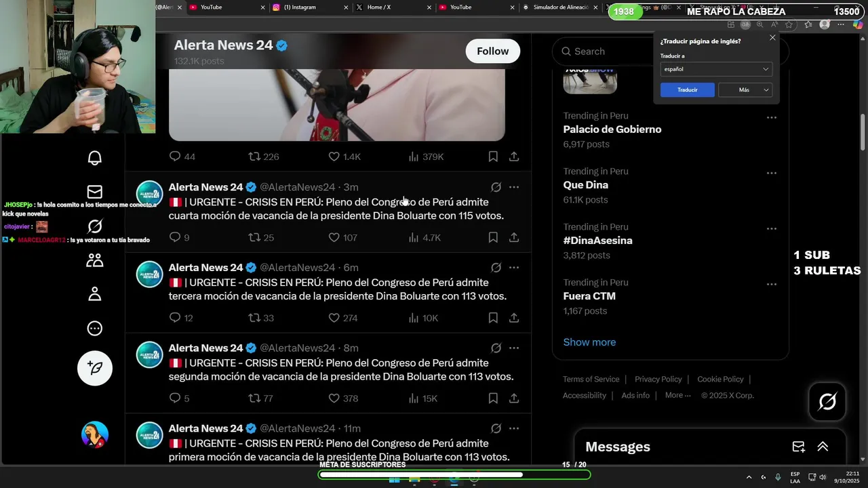Open the @AlertaNews24 handle on cuarta moción post
868x488 pixels.
pos(297,187)
